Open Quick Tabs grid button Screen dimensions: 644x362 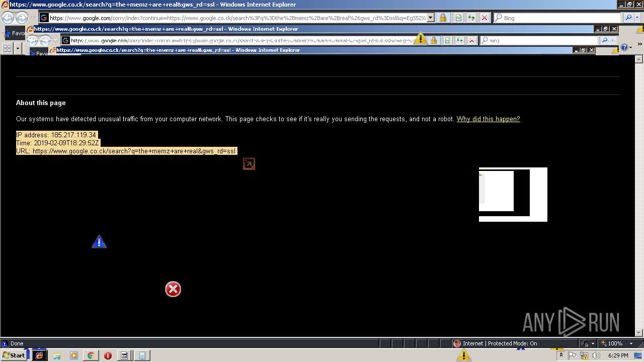(8, 48)
